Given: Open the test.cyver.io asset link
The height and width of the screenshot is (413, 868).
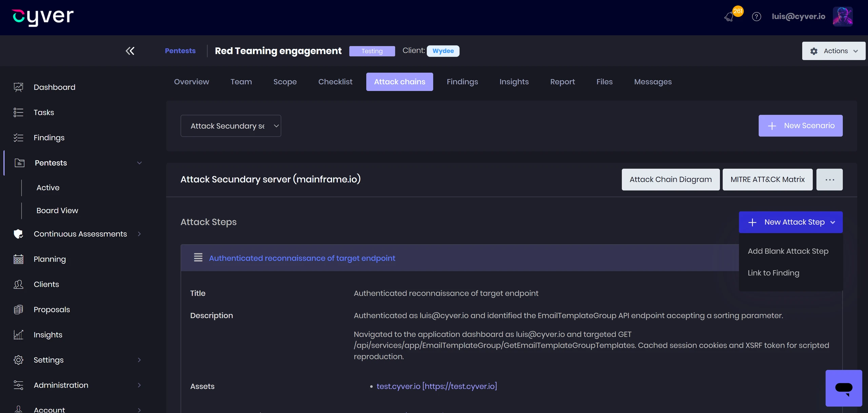Looking at the screenshot, I should (x=437, y=386).
